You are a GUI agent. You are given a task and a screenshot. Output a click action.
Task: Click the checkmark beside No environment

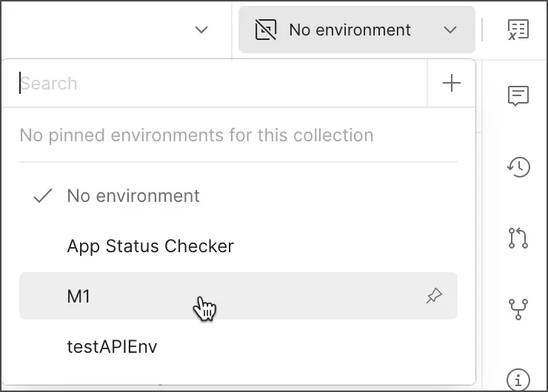coord(43,195)
